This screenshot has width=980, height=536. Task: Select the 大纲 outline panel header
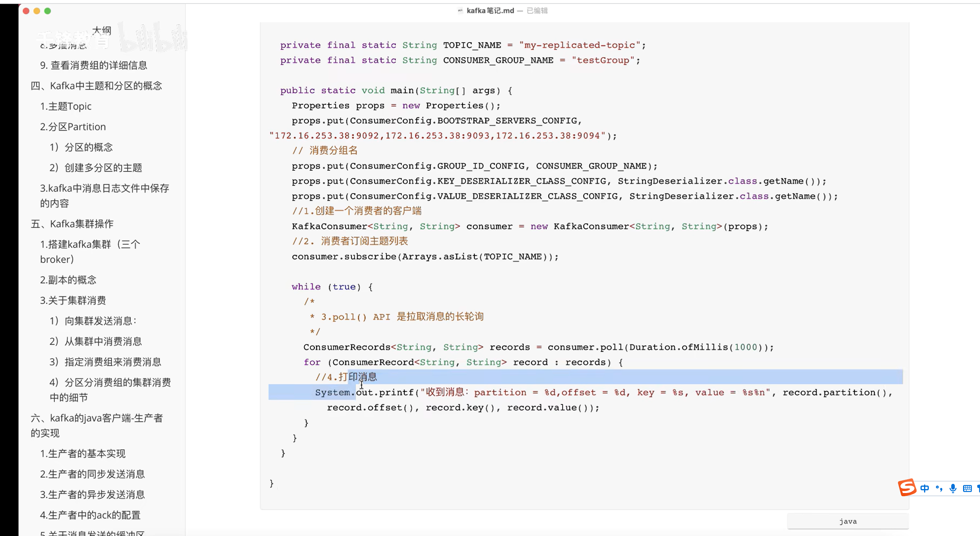pos(102,30)
